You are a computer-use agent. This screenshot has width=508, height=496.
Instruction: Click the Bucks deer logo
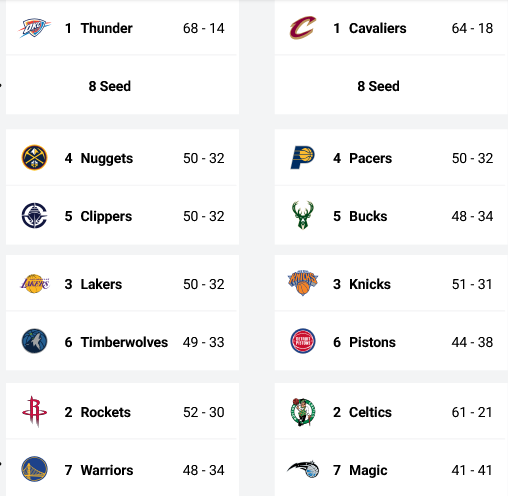click(x=303, y=215)
